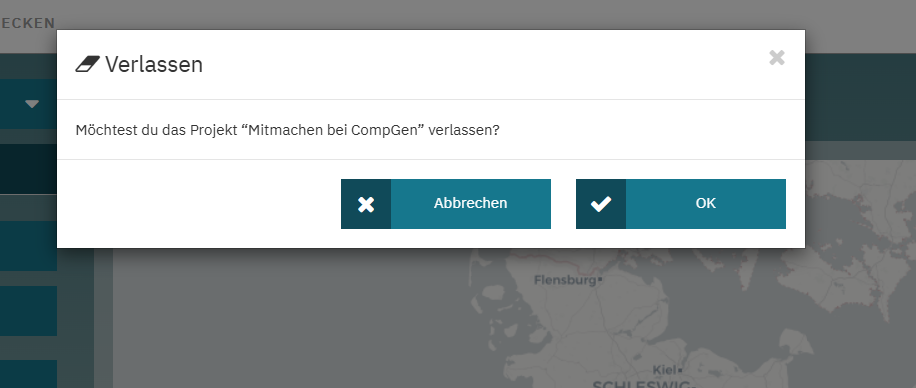
Task: Click the SCHLESWIG region label on map
Action: coord(644,384)
